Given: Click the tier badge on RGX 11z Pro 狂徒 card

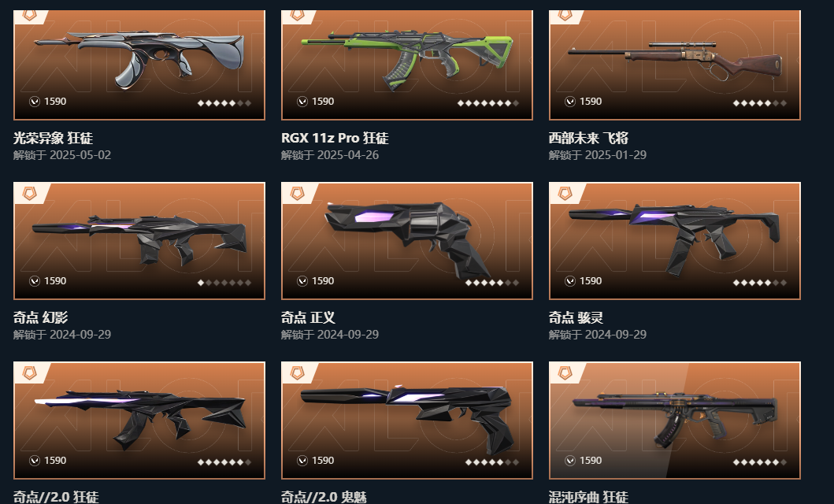Looking at the screenshot, I should [298, 16].
